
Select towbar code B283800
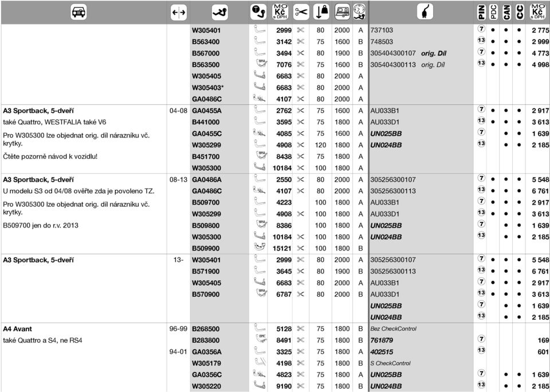click(x=206, y=340)
